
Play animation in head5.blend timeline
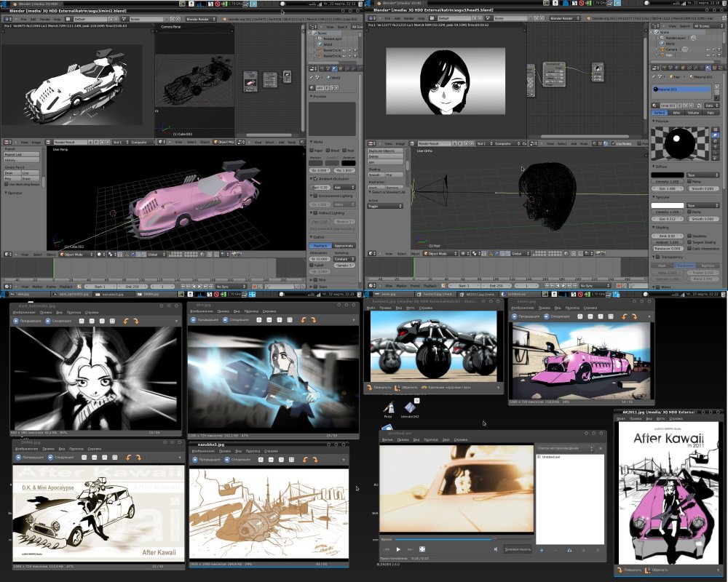[x=563, y=285]
